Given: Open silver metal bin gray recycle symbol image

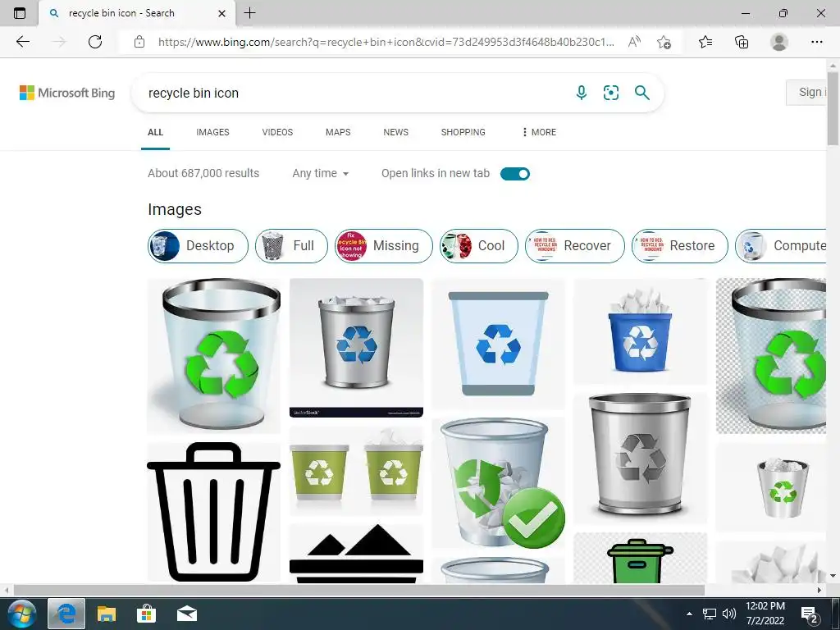Looking at the screenshot, I should [x=640, y=458].
